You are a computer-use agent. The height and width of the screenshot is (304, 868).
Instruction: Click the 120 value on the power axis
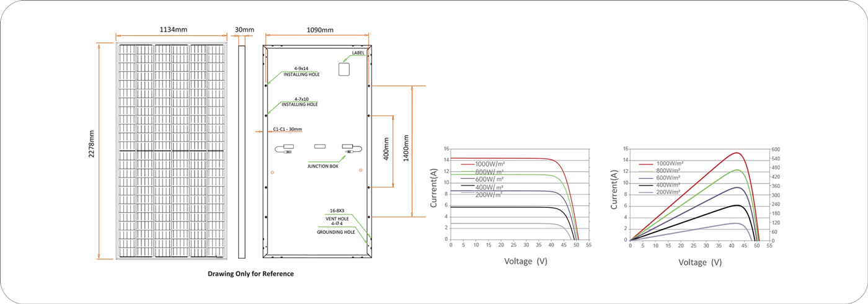776,223
